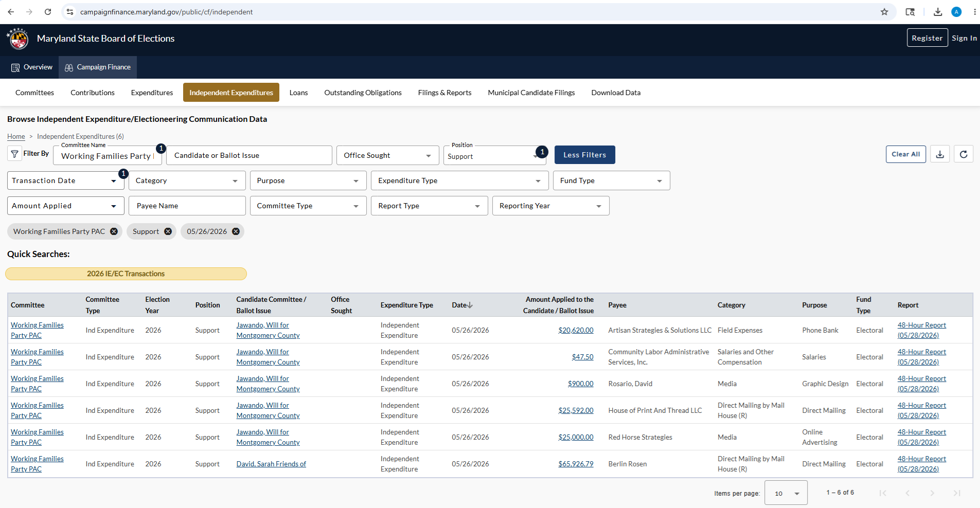This screenshot has height=508, width=980.
Task: Click the Sign In link
Action: click(964, 38)
